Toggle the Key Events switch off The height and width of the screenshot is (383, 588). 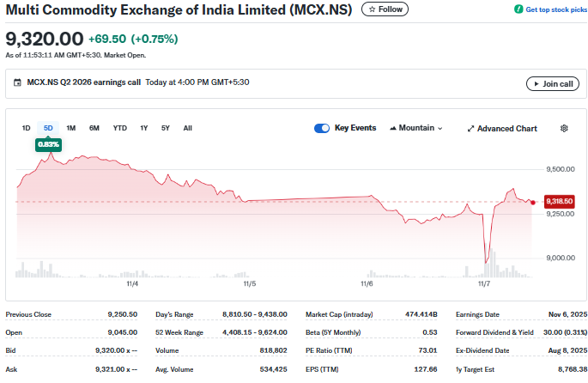pos(322,128)
